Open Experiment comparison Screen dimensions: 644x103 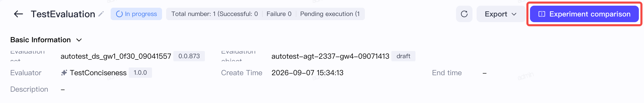[x=584, y=14]
